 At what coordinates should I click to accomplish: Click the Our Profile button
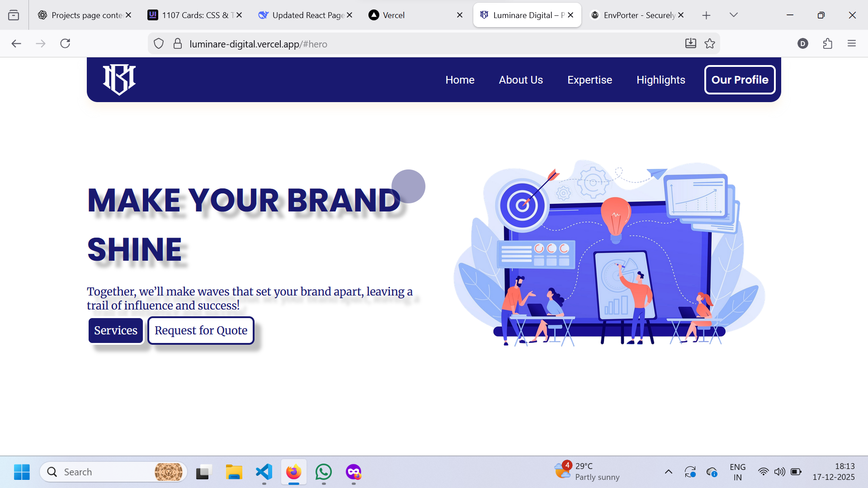tap(740, 80)
